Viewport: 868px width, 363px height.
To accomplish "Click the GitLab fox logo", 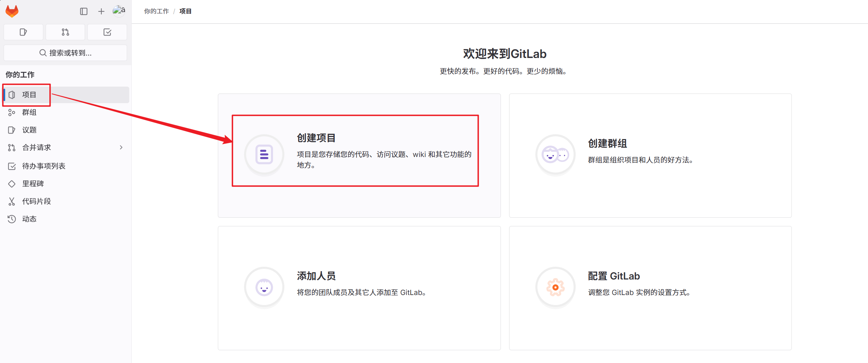I will pos(12,11).
